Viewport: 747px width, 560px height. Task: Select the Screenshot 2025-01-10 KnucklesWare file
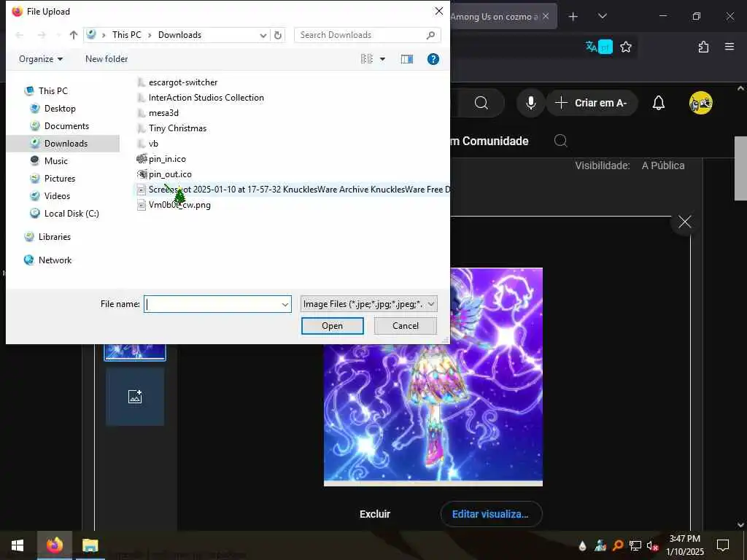pos(293,190)
